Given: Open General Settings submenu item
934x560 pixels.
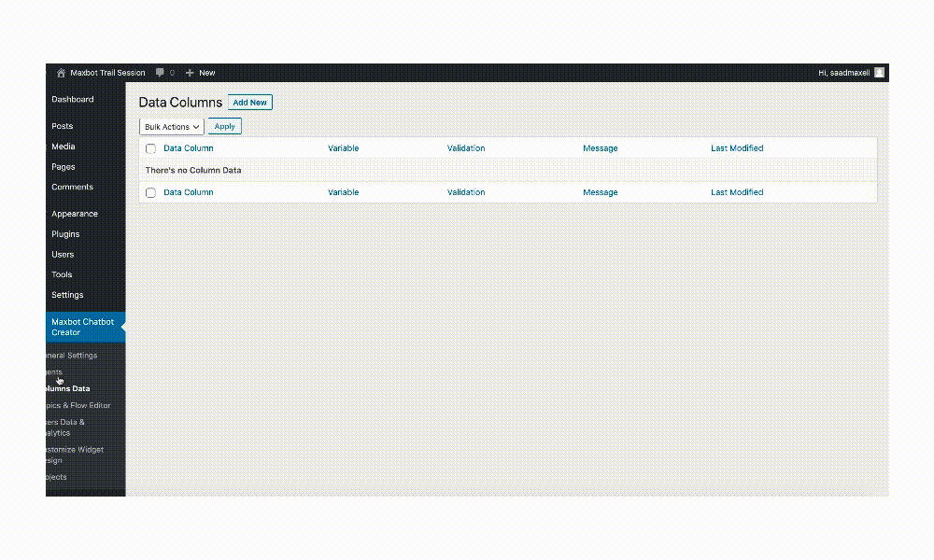Looking at the screenshot, I should click(x=72, y=356).
